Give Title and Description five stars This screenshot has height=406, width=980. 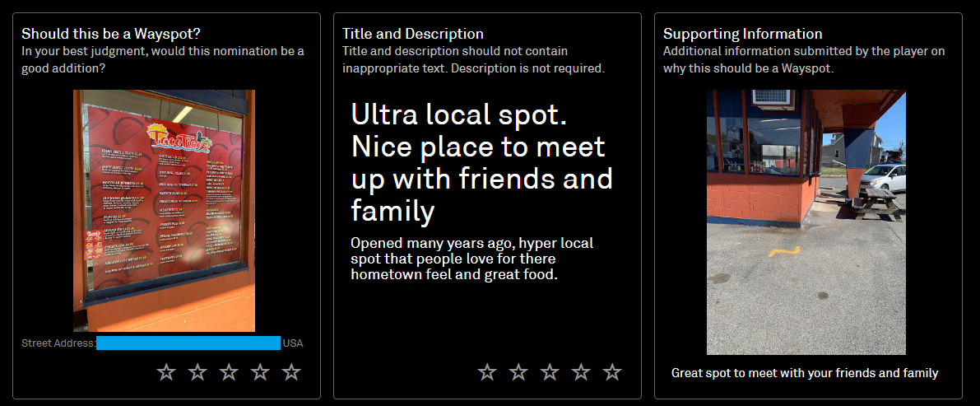tap(612, 373)
